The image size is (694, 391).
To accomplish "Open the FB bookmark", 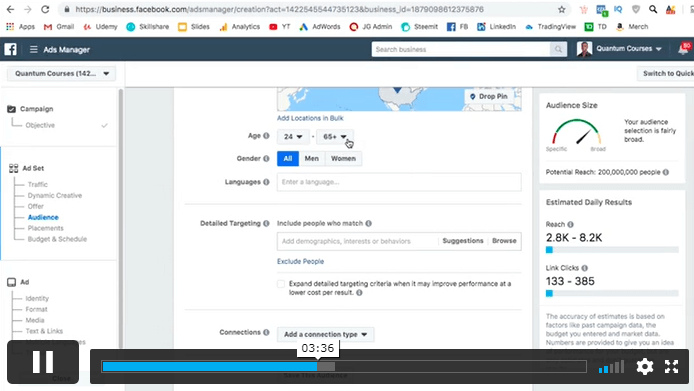I will [x=457, y=27].
